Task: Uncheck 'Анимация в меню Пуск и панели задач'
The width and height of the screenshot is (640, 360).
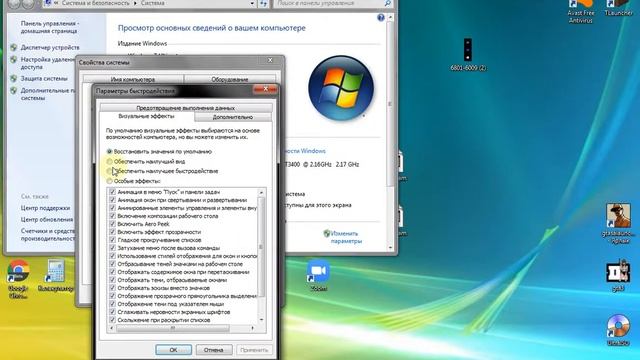Action: (113, 192)
